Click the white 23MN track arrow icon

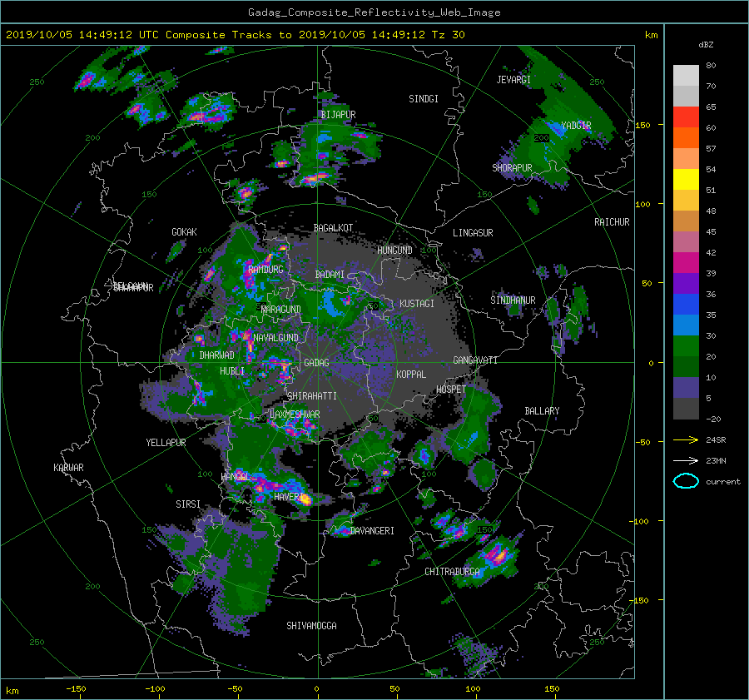(686, 460)
